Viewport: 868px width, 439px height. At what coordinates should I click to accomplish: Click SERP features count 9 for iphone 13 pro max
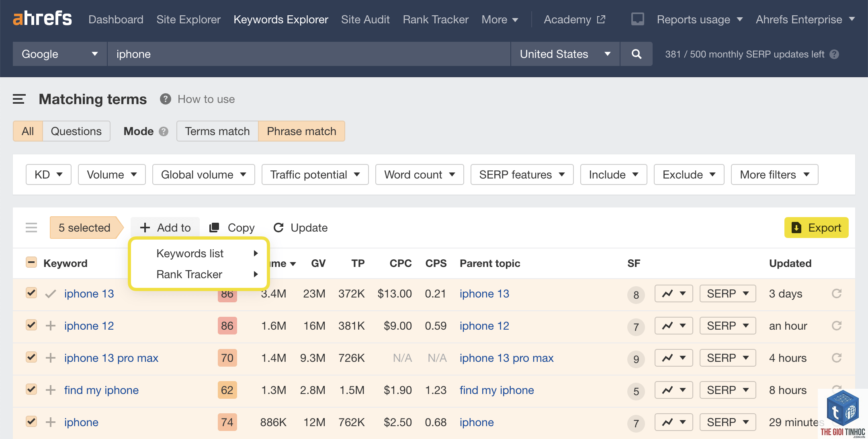click(x=636, y=359)
